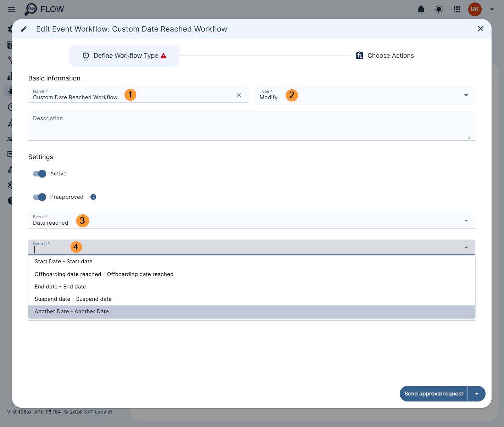Viewport: 504px width, 427px height.
Task: Select the Define Workflow Type step
Action: click(x=124, y=56)
